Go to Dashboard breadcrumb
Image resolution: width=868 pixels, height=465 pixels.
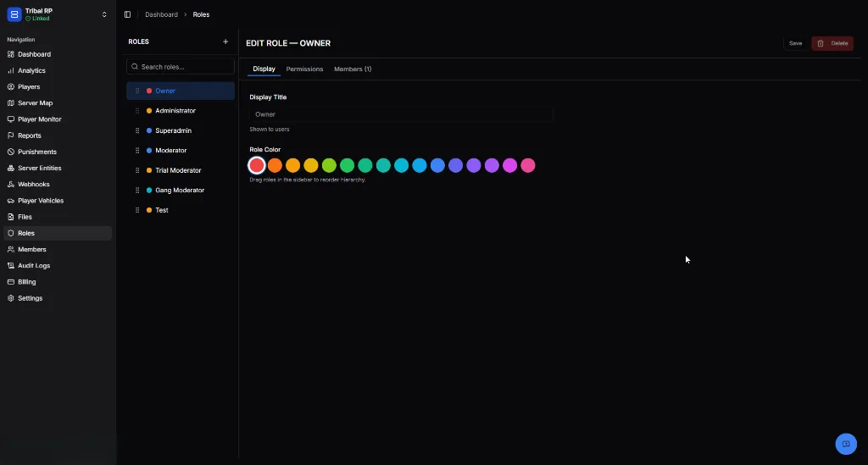[x=161, y=14]
